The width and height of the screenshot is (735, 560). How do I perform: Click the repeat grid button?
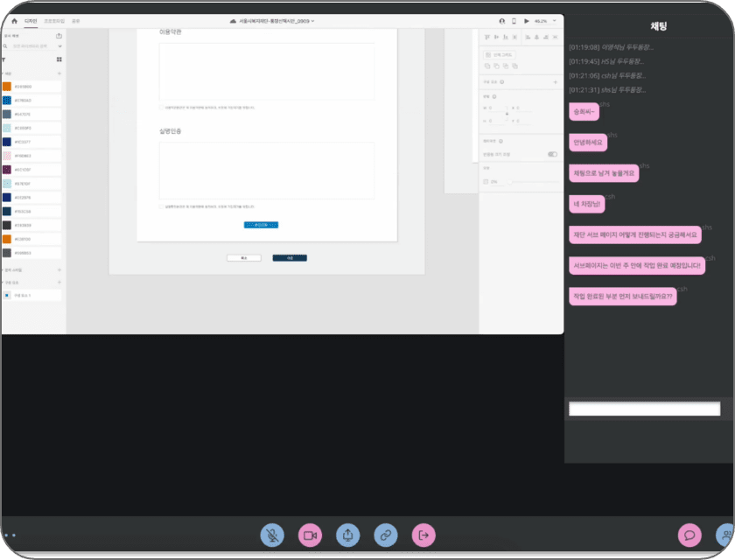(x=500, y=55)
